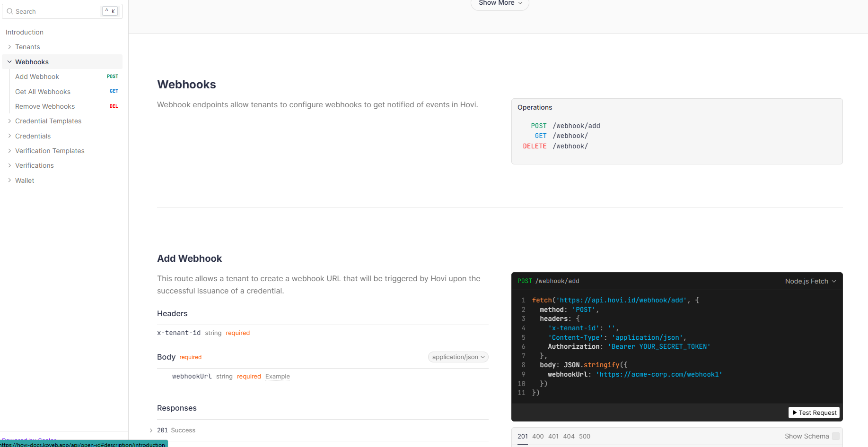Enable the Show Schema checkbox

click(x=836, y=436)
